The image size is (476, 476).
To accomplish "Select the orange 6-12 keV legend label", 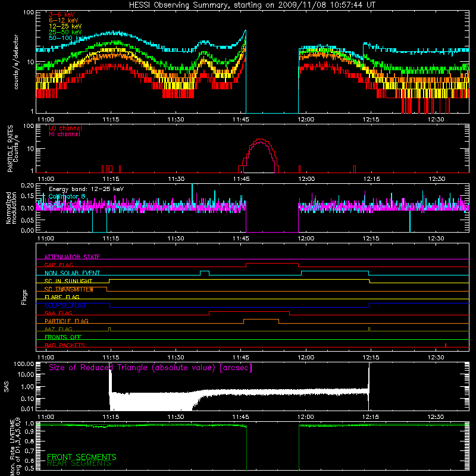I will pos(64,20).
